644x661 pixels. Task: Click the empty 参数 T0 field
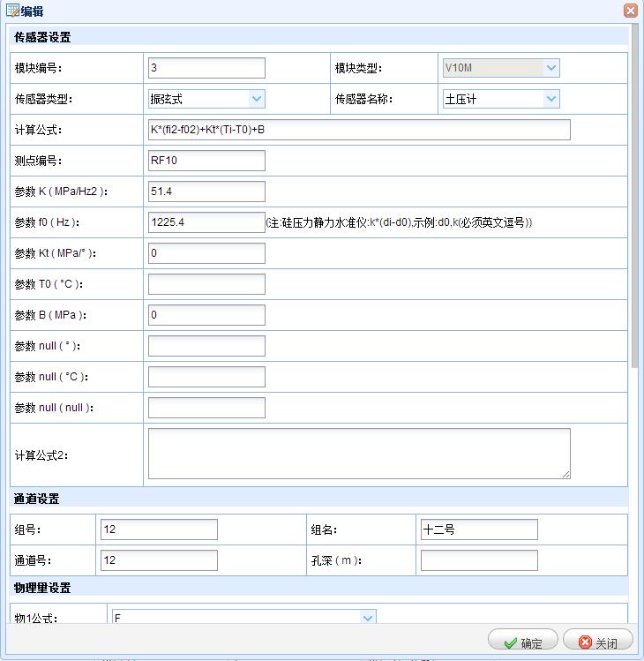coord(206,284)
